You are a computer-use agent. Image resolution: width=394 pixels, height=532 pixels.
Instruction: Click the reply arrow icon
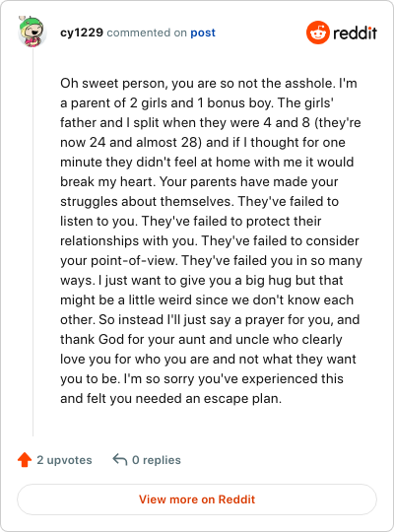click(120, 460)
